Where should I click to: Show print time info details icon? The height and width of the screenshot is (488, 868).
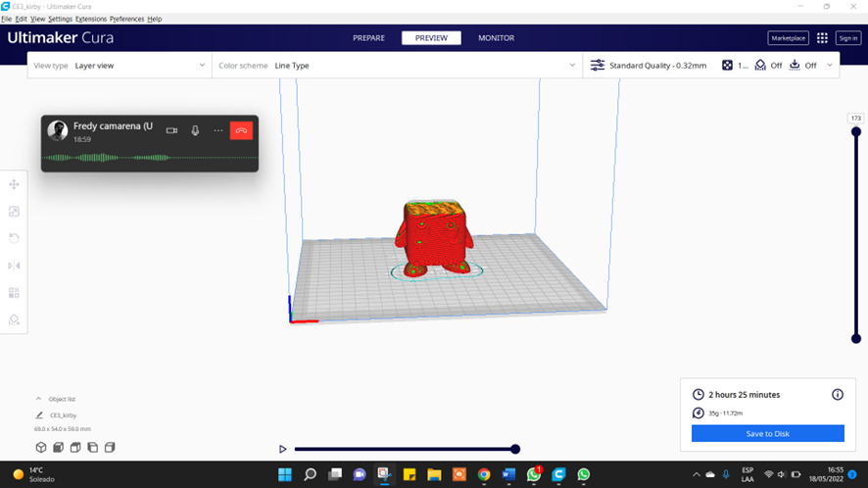[x=838, y=394]
